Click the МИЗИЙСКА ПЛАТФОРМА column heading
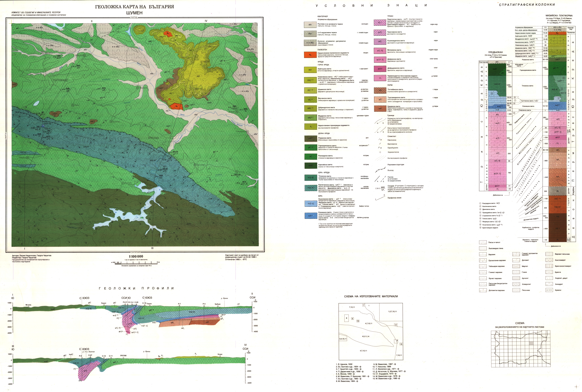 point(559,16)
